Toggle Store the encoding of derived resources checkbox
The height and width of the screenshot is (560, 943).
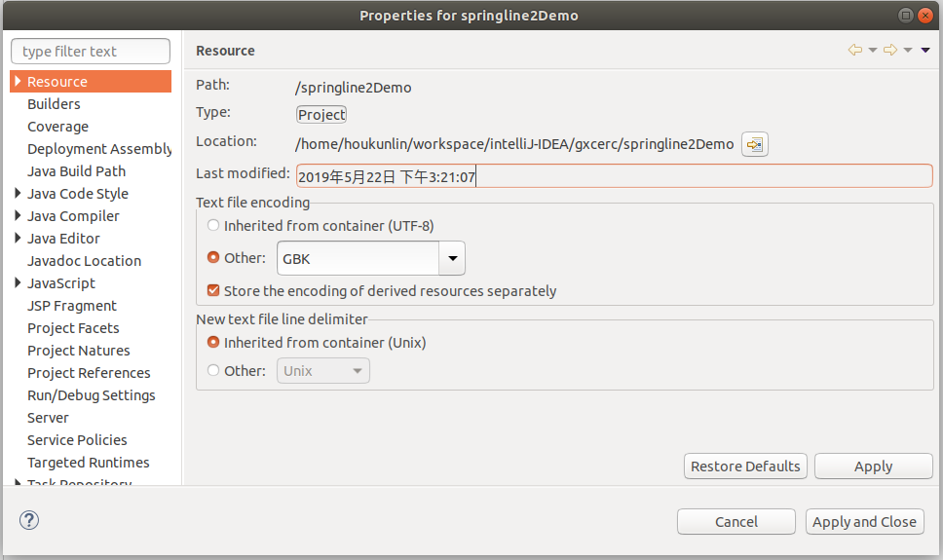213,290
